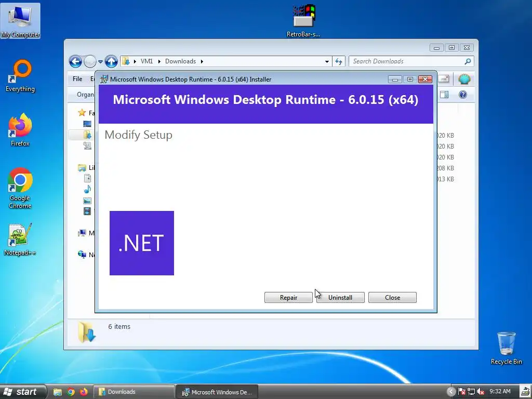Launch Firefox from the quick launch bar
Image resolution: width=532 pixels, height=399 pixels.
pos(84,392)
